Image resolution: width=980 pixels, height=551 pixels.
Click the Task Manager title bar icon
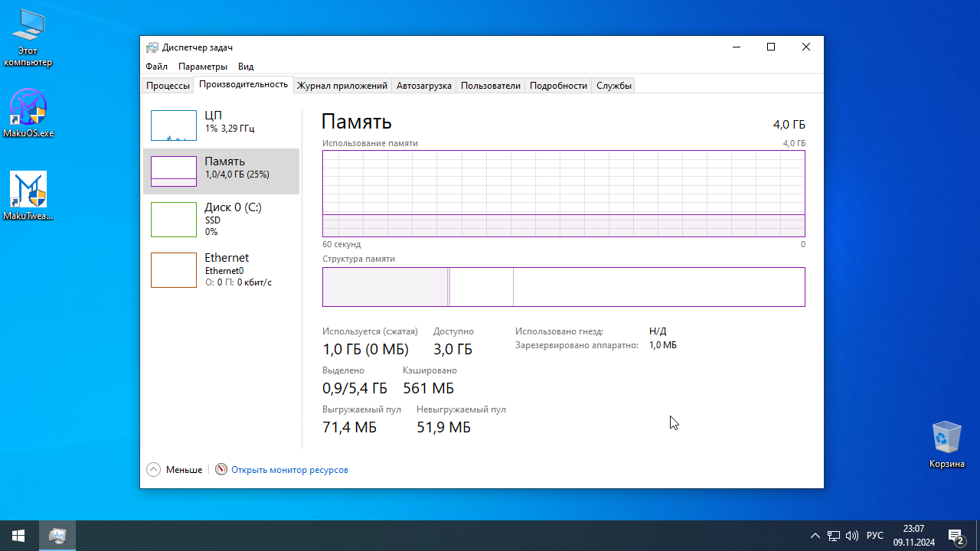tap(152, 47)
